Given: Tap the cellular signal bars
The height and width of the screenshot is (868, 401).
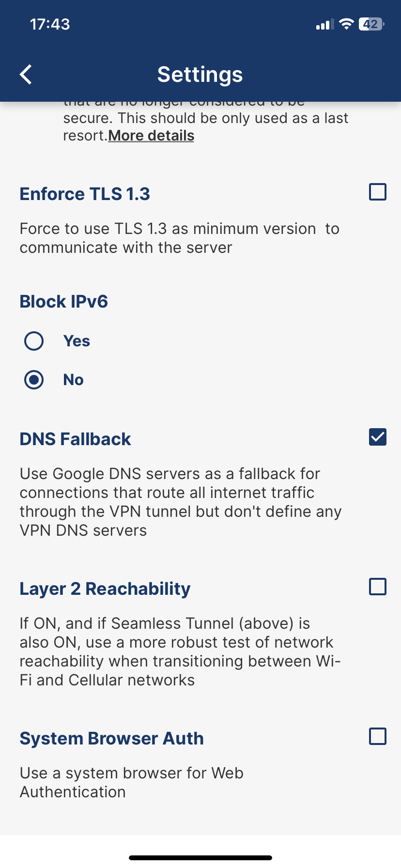Looking at the screenshot, I should (x=324, y=25).
